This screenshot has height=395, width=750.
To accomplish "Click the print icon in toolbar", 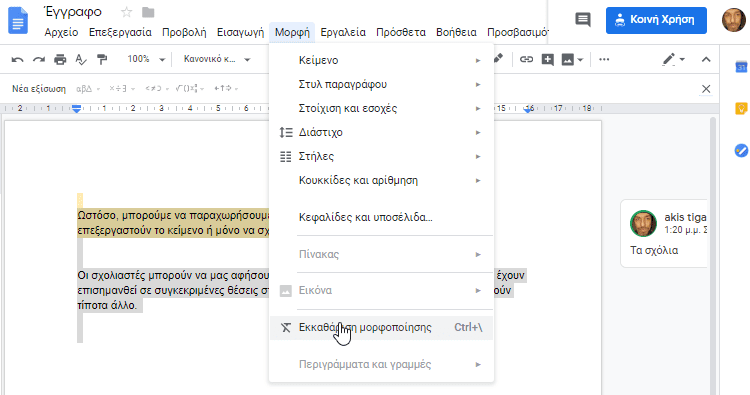I will click(x=60, y=60).
